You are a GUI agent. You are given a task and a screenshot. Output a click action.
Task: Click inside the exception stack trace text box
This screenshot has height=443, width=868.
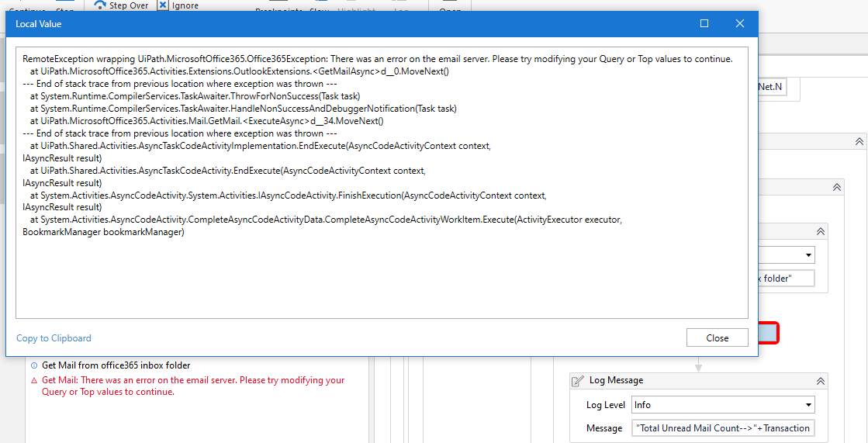click(382, 183)
